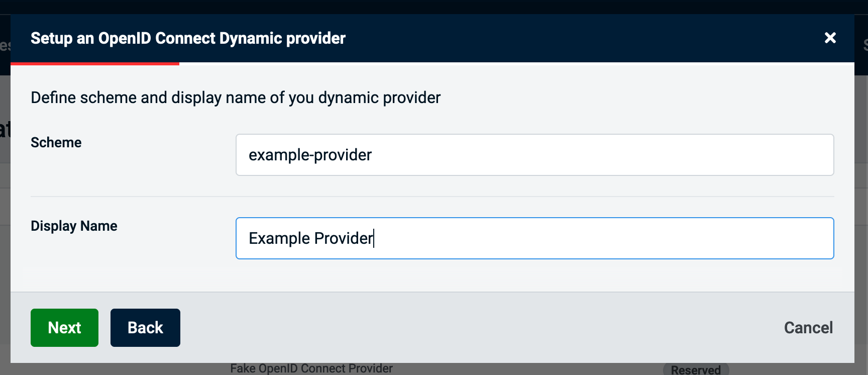Click the Scheme input field

(534, 155)
